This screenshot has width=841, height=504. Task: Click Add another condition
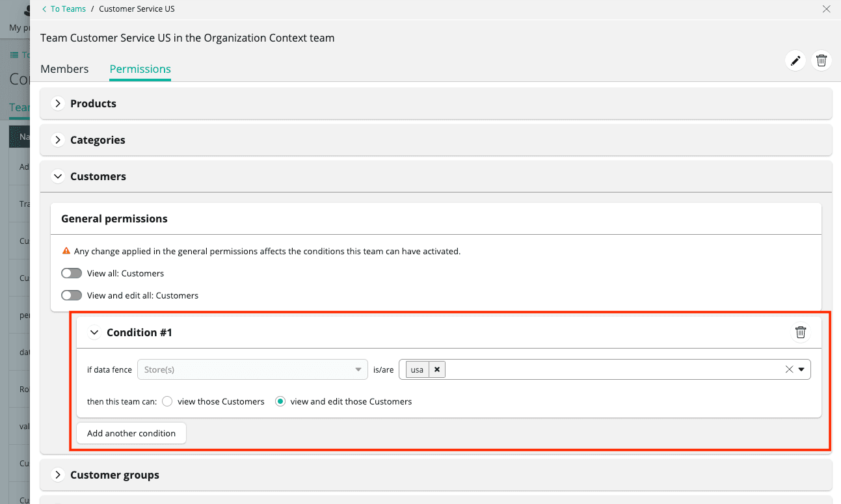[131, 432]
